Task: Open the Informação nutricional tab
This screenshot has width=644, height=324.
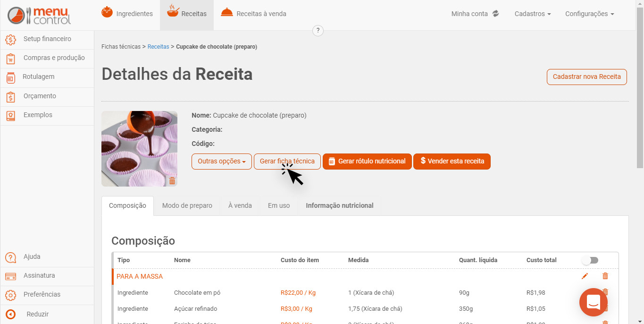Action: tap(340, 205)
